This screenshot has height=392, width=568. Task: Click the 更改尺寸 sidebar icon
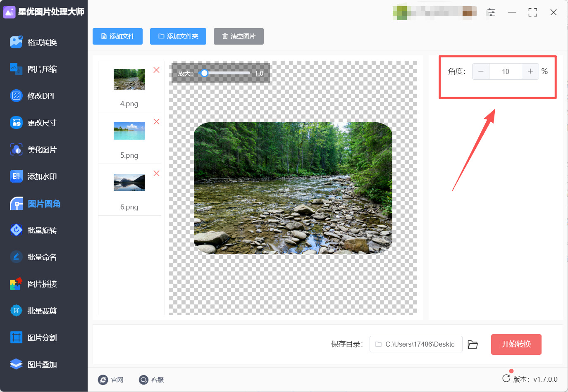click(x=16, y=123)
